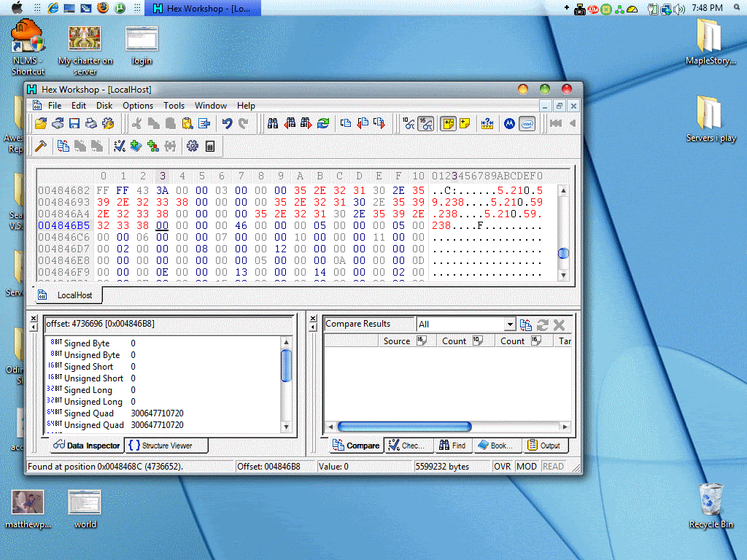Screen dimensions: 747x560
Task: Toggle the MOD status bar indicator
Action: pyautogui.click(x=527, y=467)
